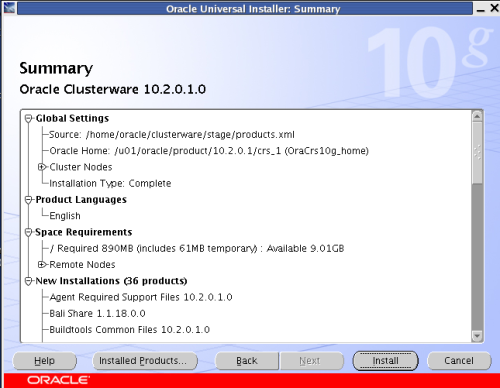This screenshot has height=388, width=500.
Task: Click the summary list scroll down arrow
Action: coord(477,336)
